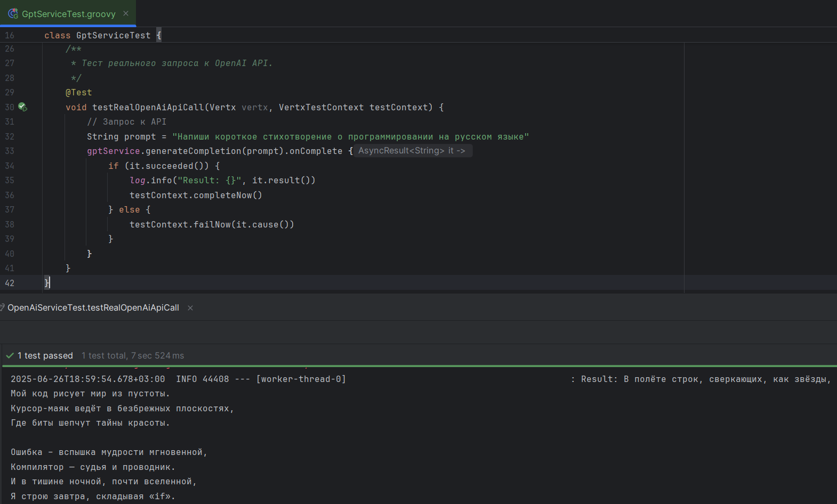
Task: Click 'it.succeeded()' condition
Action: [166, 166]
